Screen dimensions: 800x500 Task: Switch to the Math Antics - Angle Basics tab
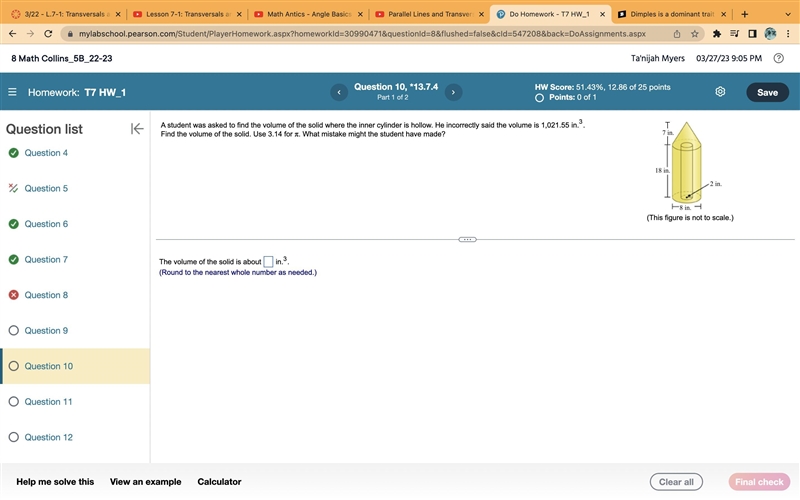pyautogui.click(x=307, y=14)
